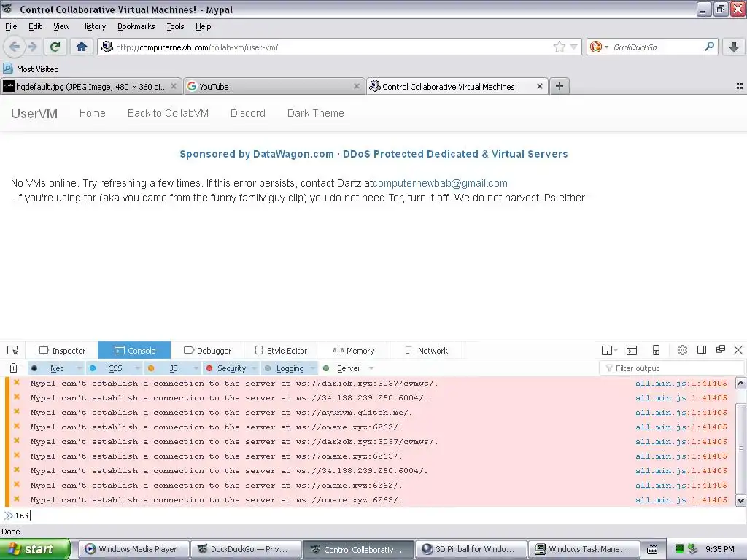Open the Tools menu
The height and width of the screenshot is (560, 747).
175,26
